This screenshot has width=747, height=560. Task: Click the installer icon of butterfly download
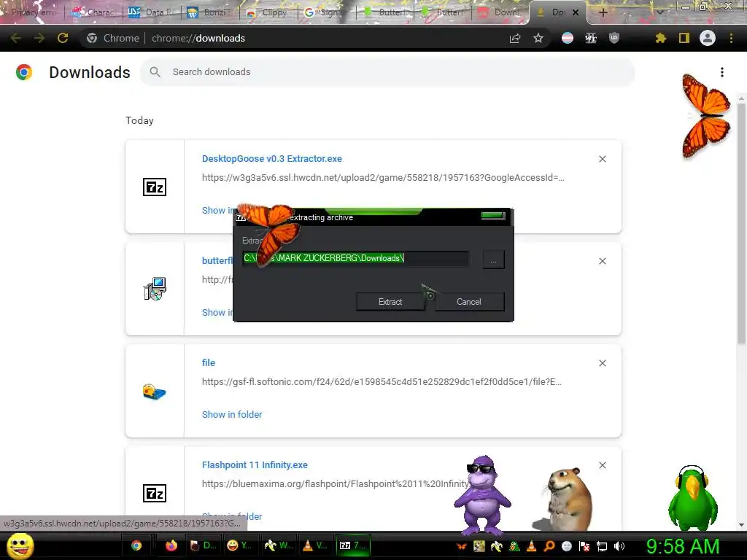coord(155,289)
